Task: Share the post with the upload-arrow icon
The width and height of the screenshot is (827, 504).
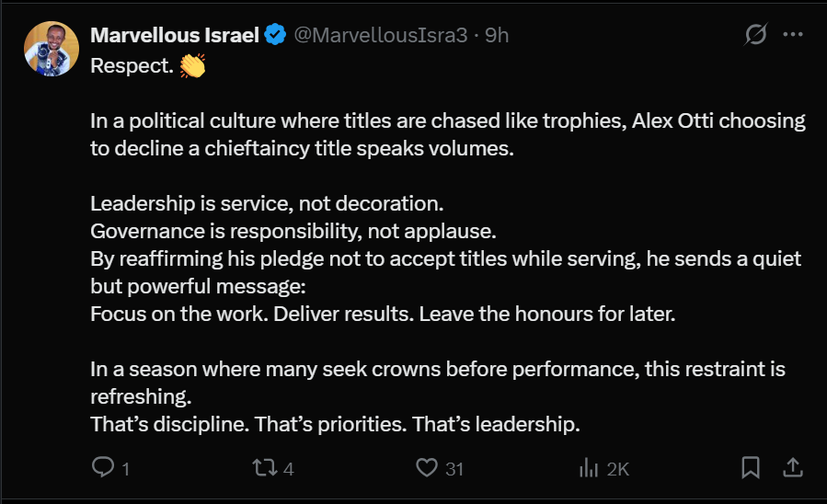Action: 793,468
